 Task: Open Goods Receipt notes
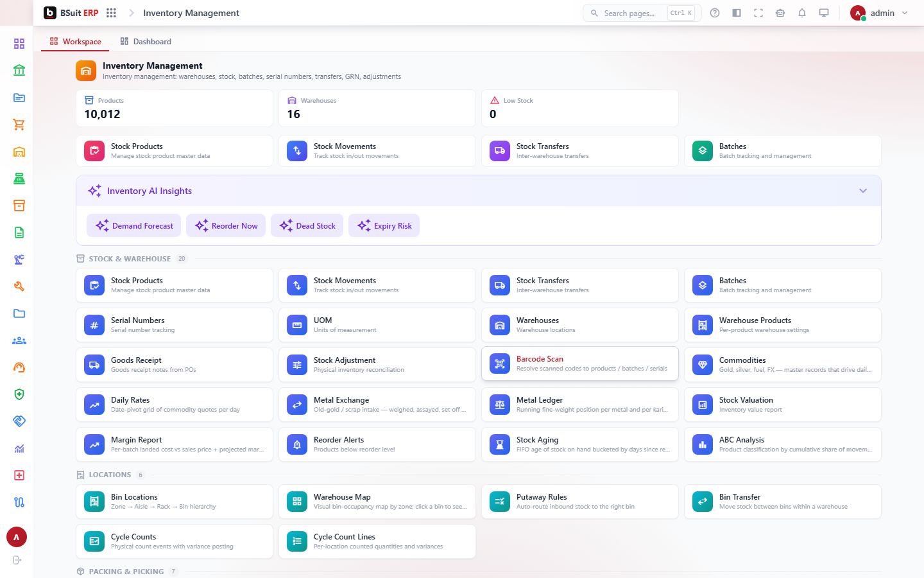tap(175, 365)
